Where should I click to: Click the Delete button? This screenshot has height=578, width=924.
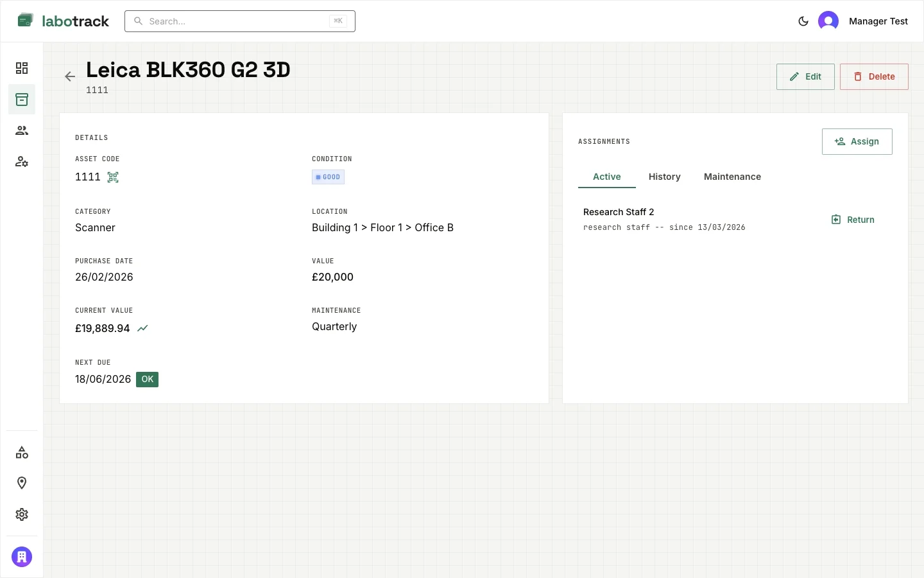[874, 76]
